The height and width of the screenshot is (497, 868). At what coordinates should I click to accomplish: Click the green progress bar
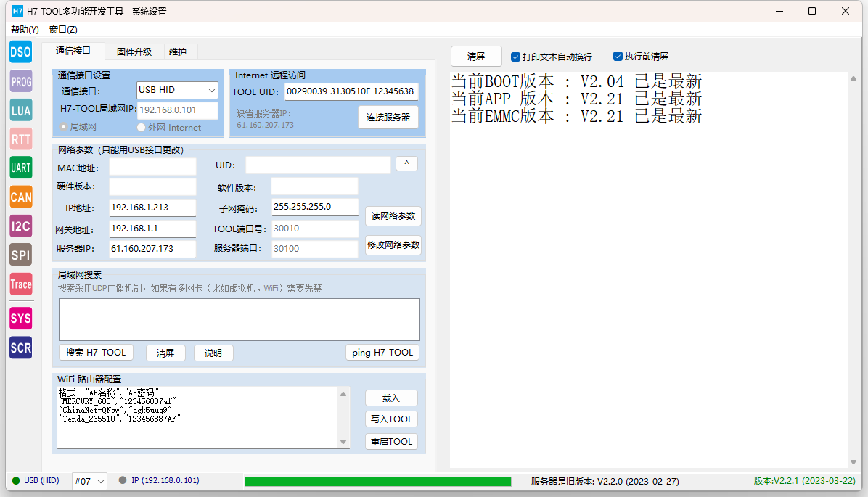378,482
